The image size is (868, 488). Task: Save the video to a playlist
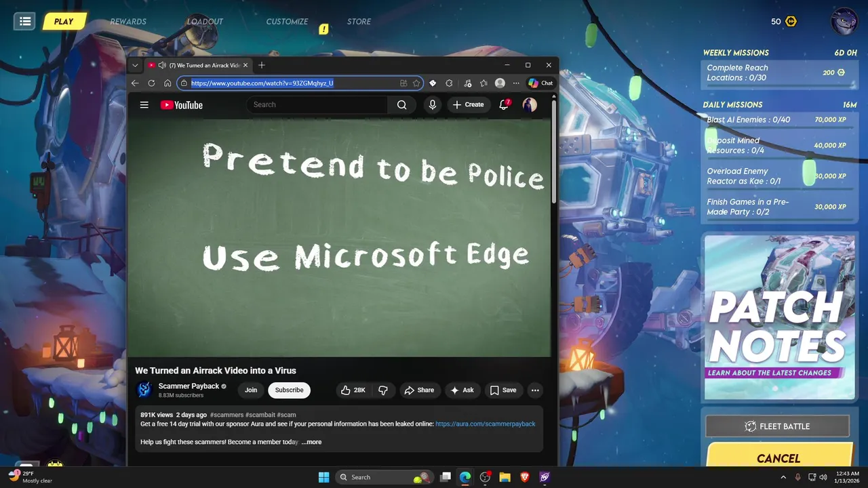(x=503, y=390)
